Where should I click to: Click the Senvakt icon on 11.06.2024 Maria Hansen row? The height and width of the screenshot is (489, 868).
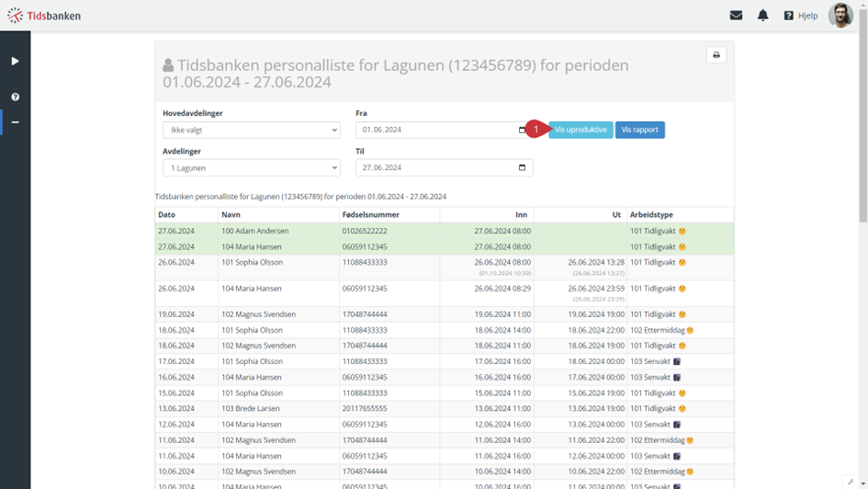[676, 456]
